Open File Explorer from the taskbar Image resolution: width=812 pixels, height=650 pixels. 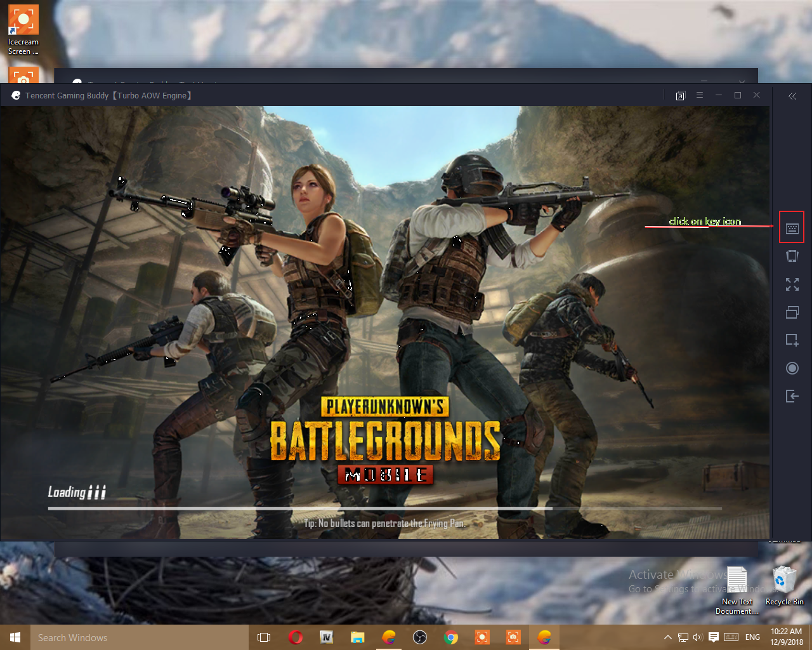coord(358,637)
